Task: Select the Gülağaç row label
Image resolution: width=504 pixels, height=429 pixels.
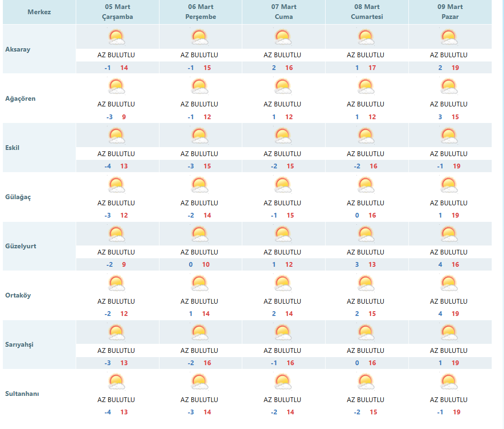Action: 18,197
